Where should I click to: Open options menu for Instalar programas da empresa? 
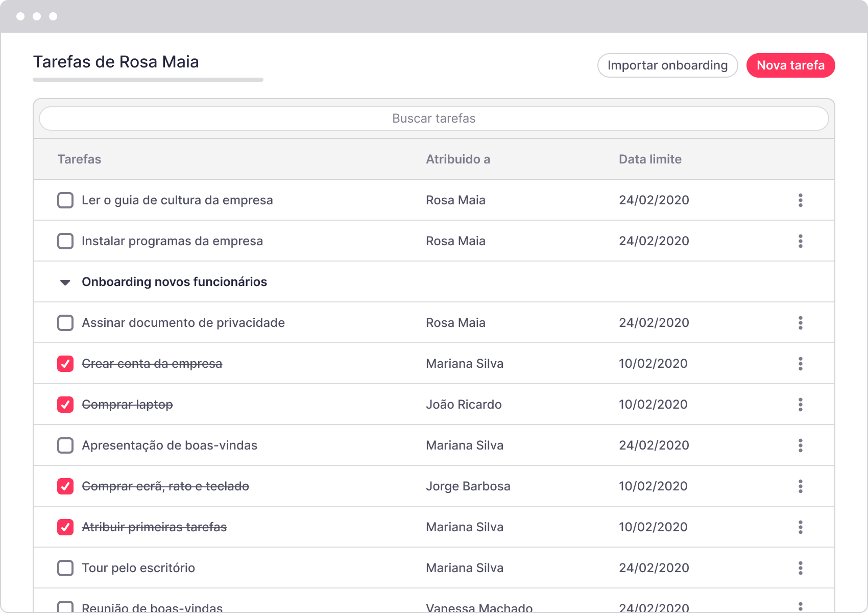click(800, 241)
